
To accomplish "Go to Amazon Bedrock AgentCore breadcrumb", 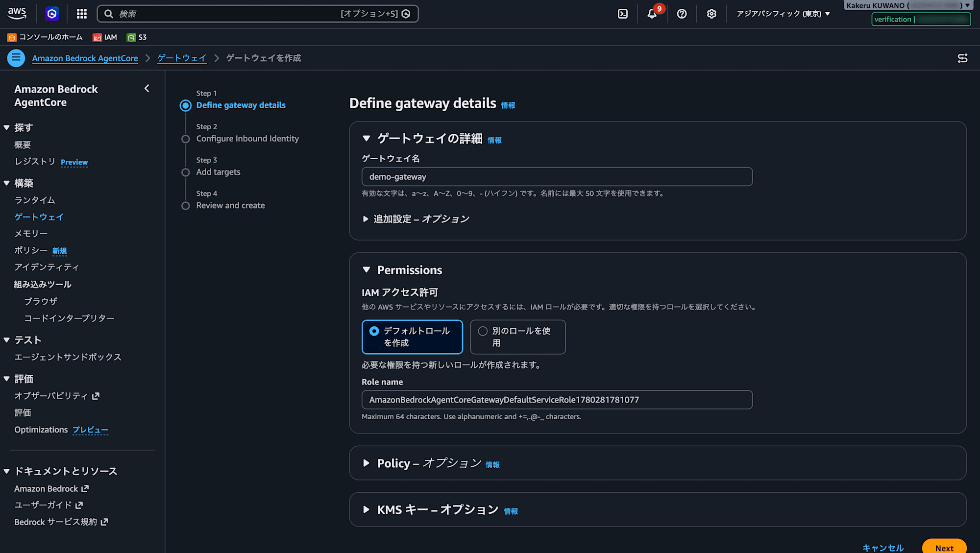I will (x=85, y=58).
